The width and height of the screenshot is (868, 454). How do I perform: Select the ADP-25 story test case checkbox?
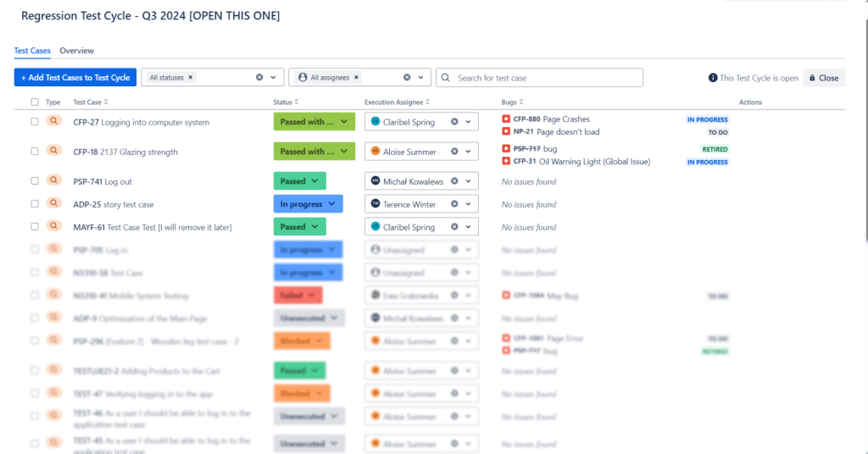[35, 204]
